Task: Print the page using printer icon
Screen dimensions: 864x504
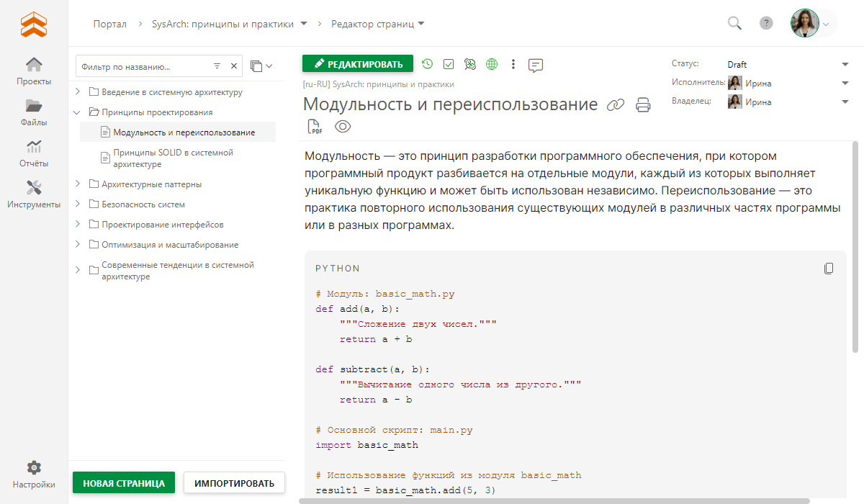Action: 643,105
